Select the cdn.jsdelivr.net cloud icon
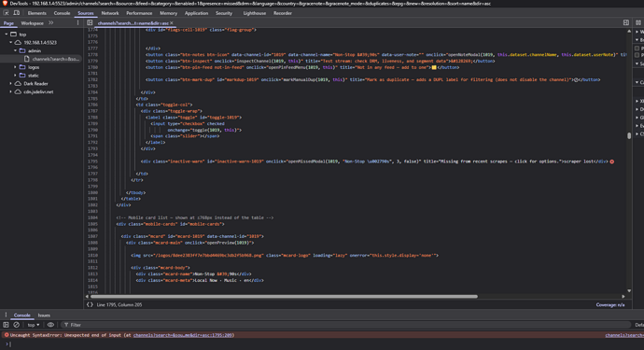The width and height of the screenshot is (644, 350). tap(18, 91)
